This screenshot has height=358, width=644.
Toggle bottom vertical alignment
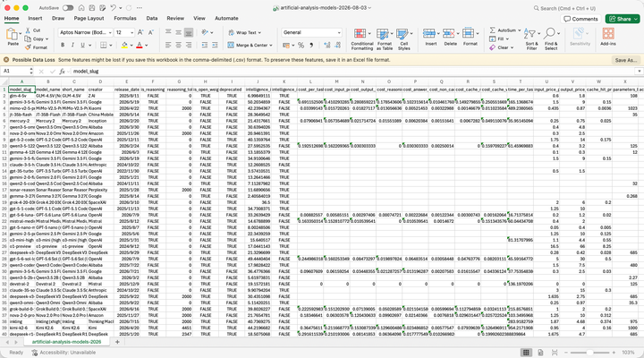click(189, 32)
